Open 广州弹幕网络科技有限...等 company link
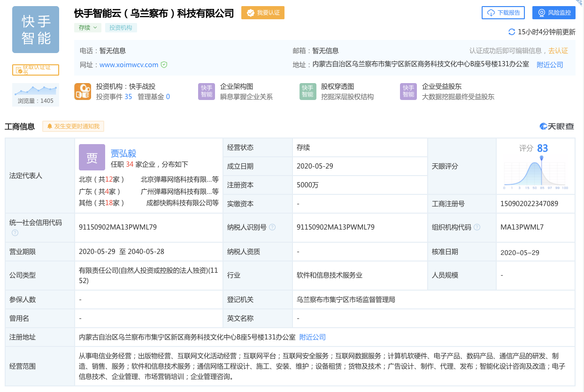 (x=180, y=192)
